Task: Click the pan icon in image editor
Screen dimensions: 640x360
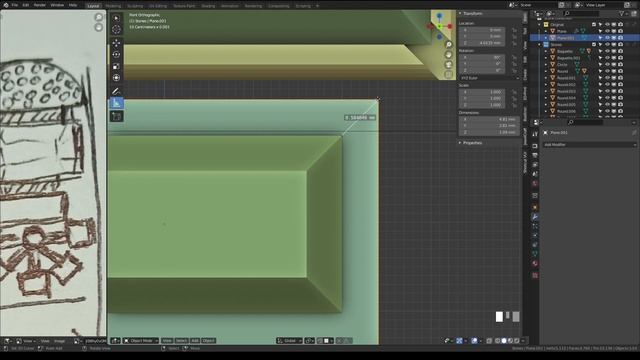Action: point(98,27)
